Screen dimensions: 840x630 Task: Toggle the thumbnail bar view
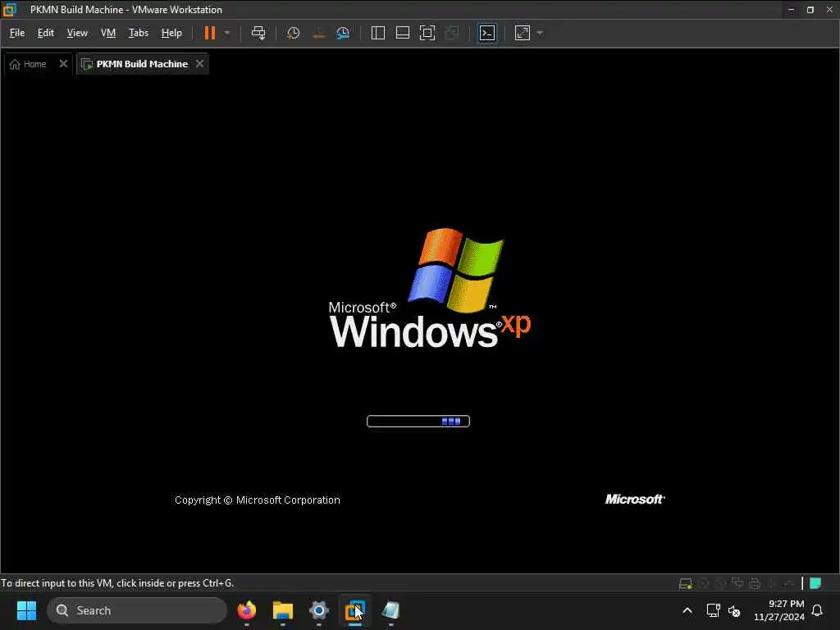(402, 33)
